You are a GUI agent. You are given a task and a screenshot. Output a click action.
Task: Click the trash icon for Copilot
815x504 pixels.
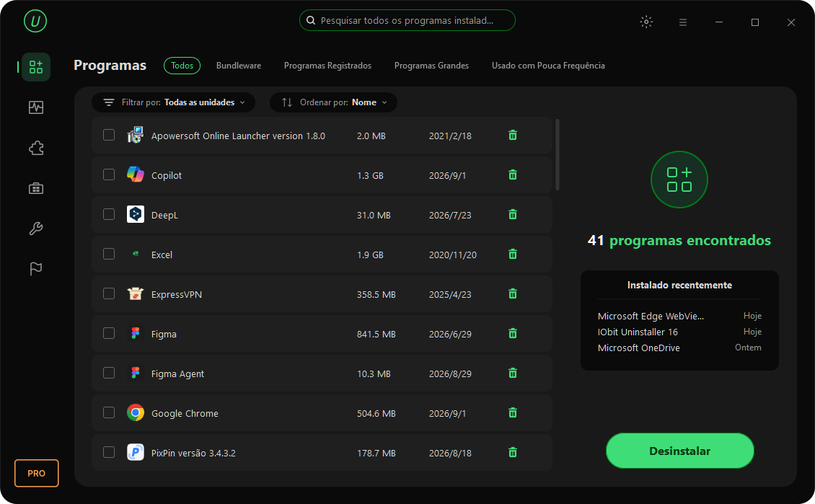pos(513,175)
